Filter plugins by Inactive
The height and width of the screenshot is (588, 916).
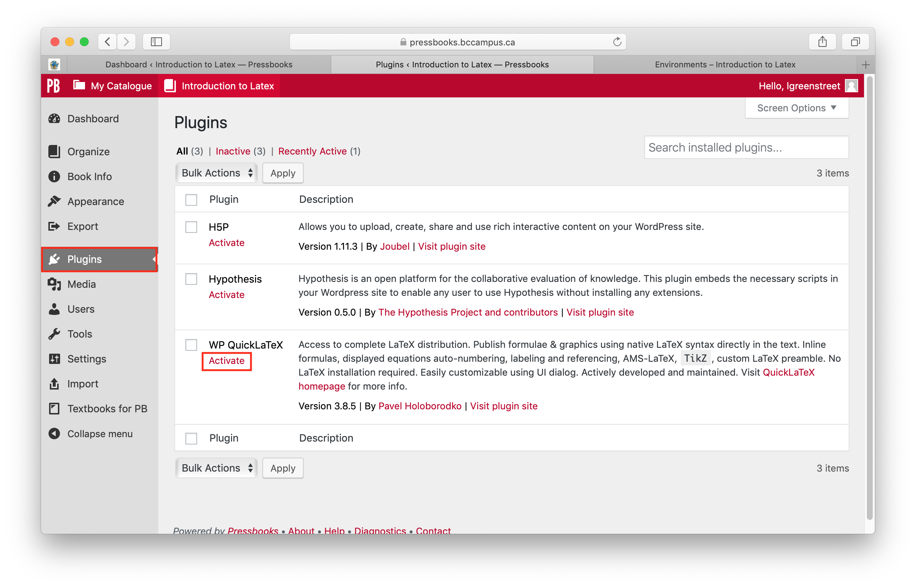tap(233, 151)
